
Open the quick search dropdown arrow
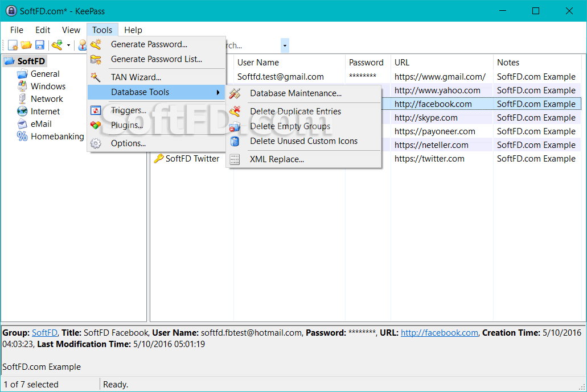click(285, 46)
